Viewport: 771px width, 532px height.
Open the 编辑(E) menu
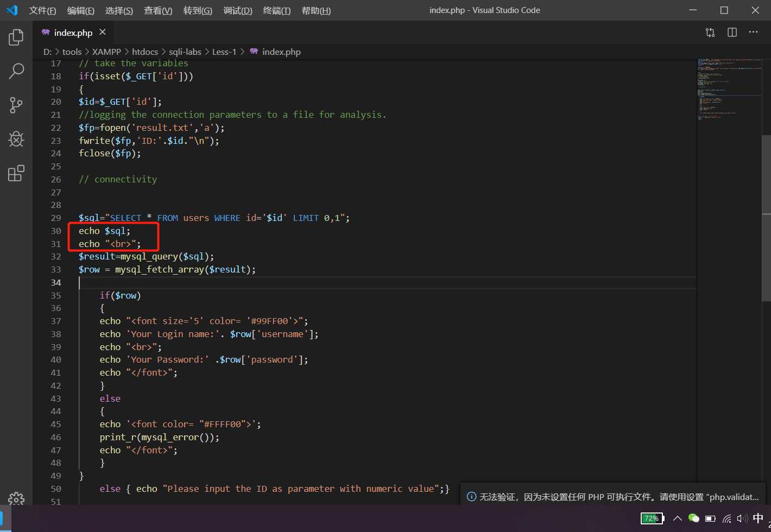point(80,10)
